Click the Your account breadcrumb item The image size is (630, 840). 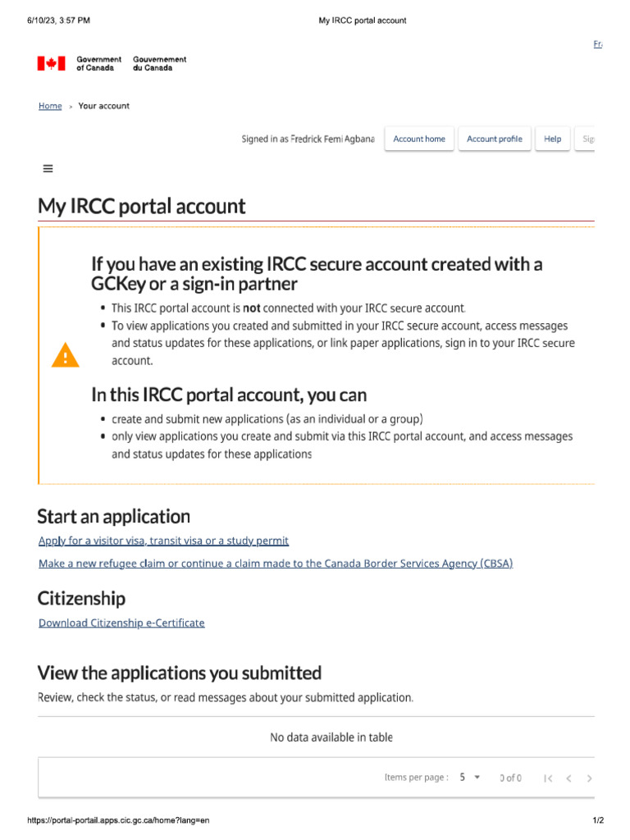(103, 106)
